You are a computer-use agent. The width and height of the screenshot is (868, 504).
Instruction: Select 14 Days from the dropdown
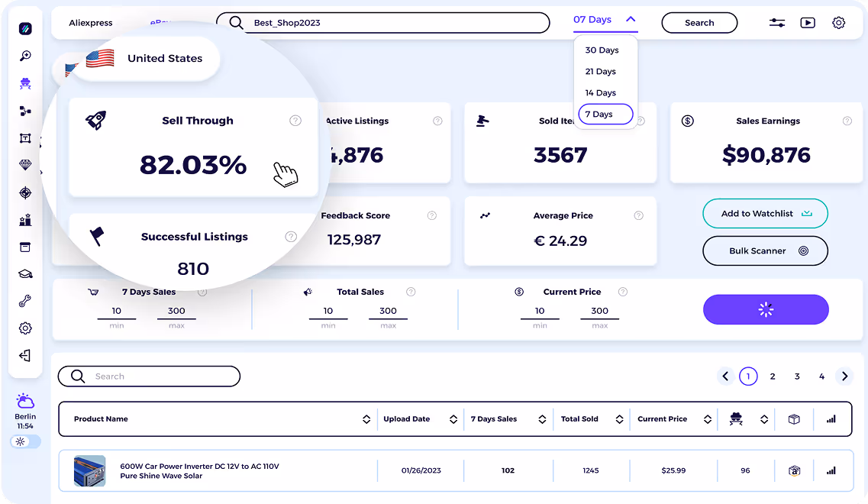601,92
